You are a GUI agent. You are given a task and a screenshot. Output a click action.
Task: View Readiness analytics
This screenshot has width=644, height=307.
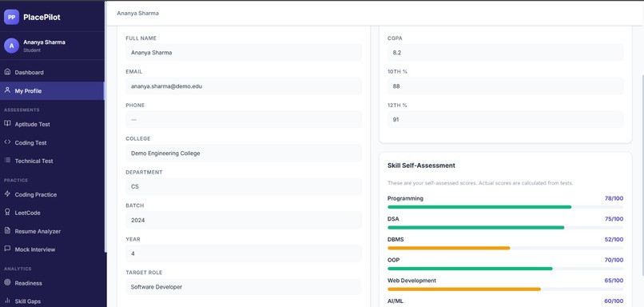[x=52, y=283]
